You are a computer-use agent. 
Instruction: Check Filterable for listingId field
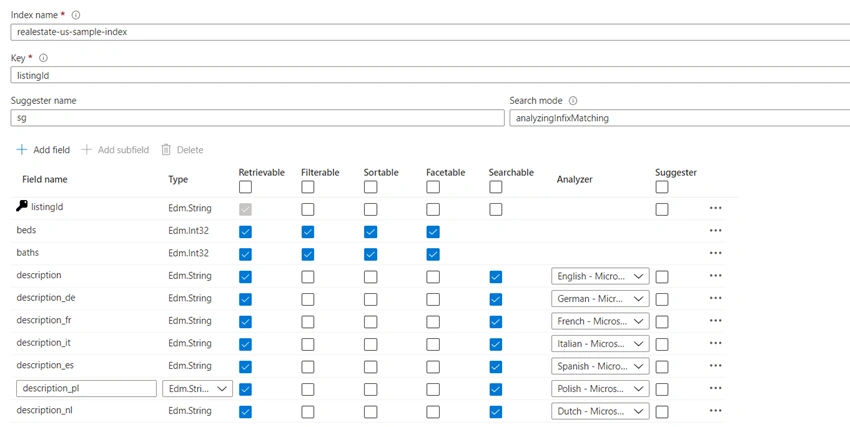308,209
